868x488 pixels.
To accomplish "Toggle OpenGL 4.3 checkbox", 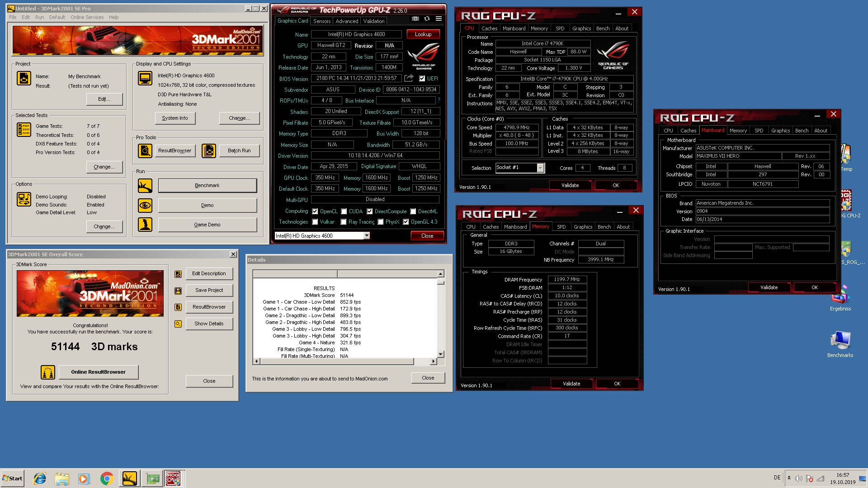I will click(x=406, y=221).
